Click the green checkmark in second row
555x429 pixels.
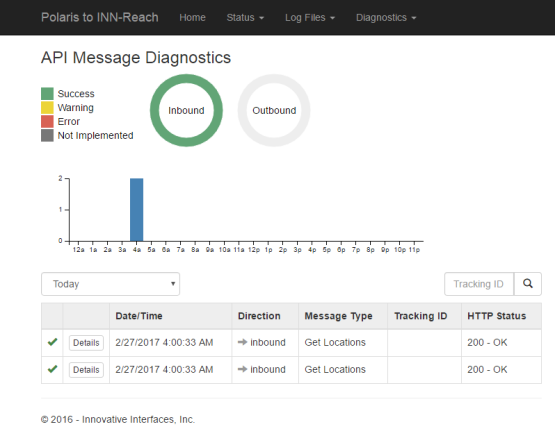point(52,369)
